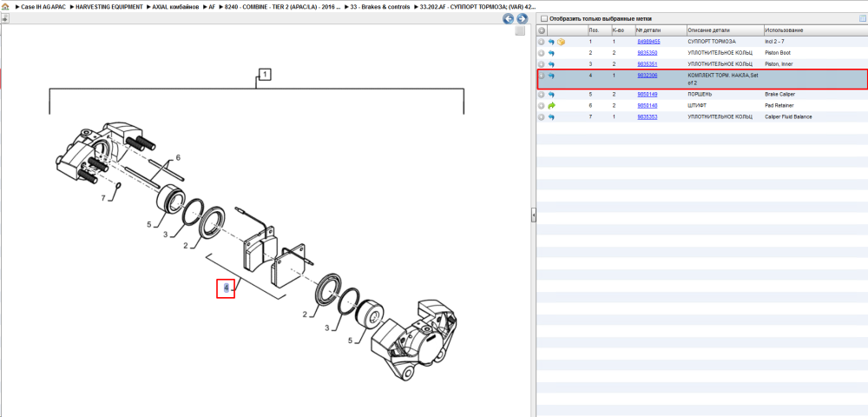This screenshot has width=868, height=417.
Task: Open part number link 9835353
Action: (x=648, y=117)
